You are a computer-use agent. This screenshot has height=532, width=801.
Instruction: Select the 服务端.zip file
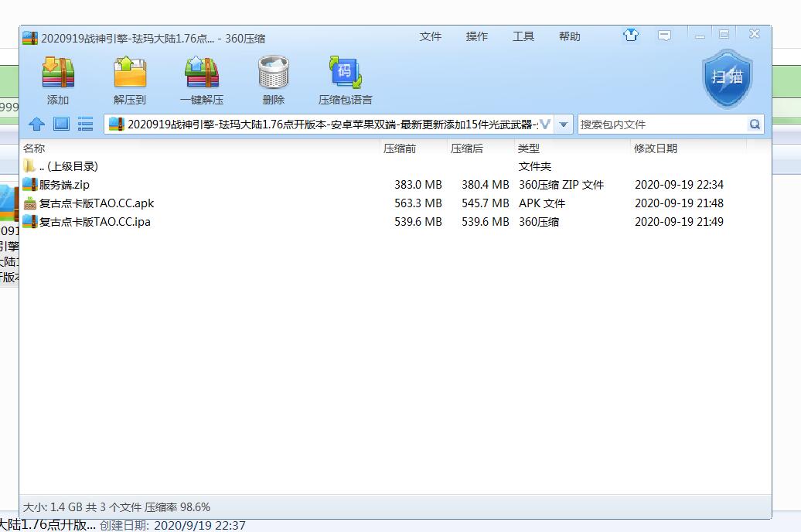coord(64,185)
